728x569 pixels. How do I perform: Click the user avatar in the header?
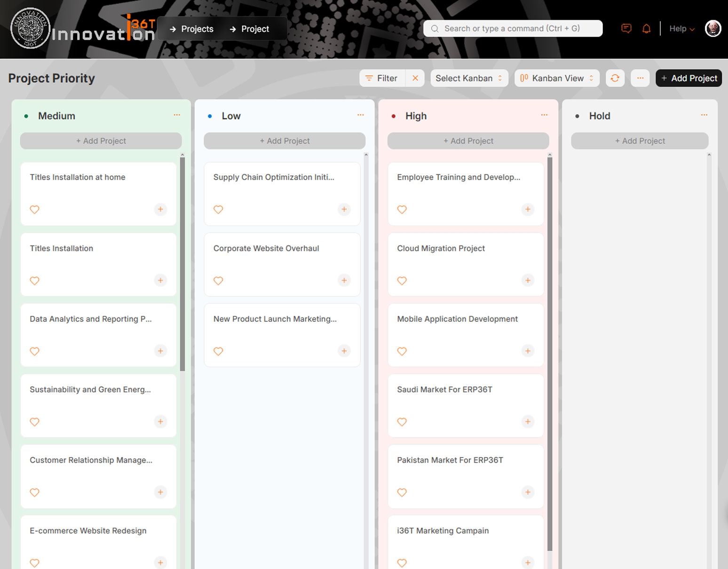pyautogui.click(x=713, y=29)
